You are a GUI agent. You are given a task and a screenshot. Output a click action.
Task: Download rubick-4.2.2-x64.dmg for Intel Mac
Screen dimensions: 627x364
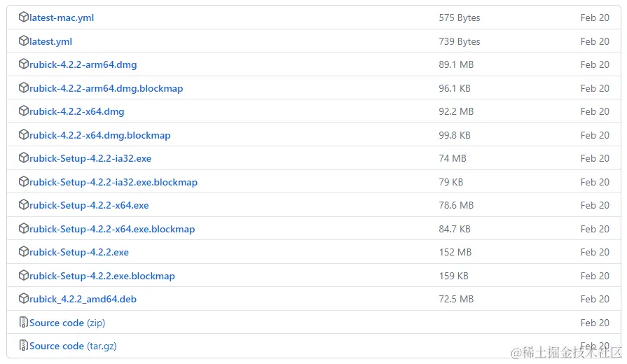coord(77,111)
